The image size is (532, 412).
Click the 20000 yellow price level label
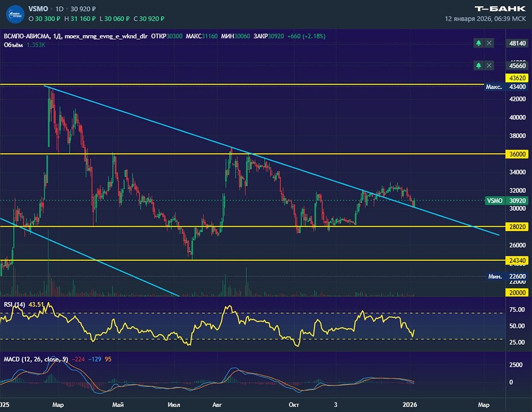(x=517, y=293)
